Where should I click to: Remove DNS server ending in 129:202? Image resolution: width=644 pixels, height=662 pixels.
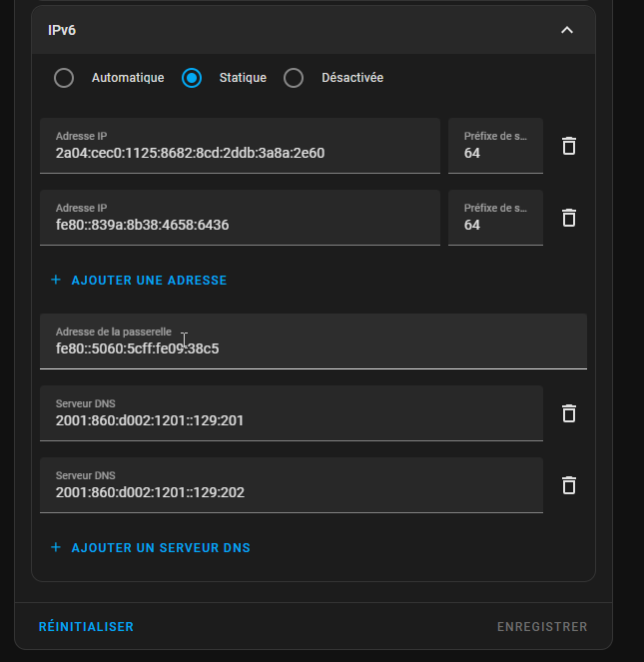pos(568,485)
